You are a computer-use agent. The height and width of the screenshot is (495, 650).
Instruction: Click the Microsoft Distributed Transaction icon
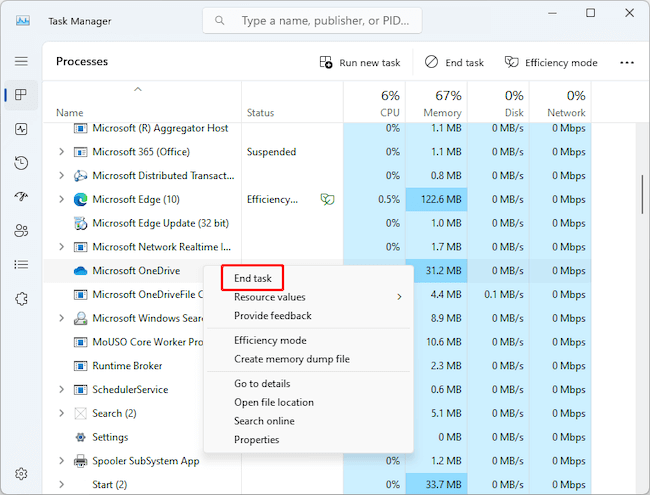pos(80,176)
